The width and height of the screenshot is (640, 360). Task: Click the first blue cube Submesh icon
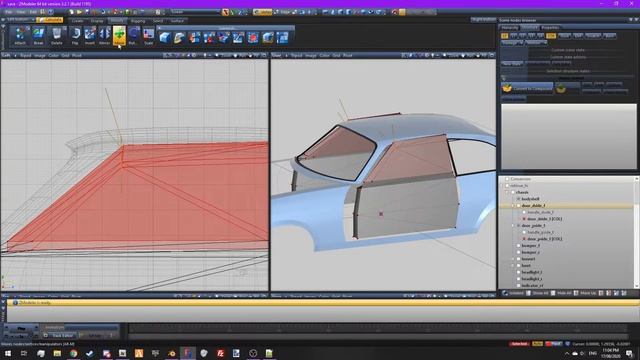click(x=164, y=38)
